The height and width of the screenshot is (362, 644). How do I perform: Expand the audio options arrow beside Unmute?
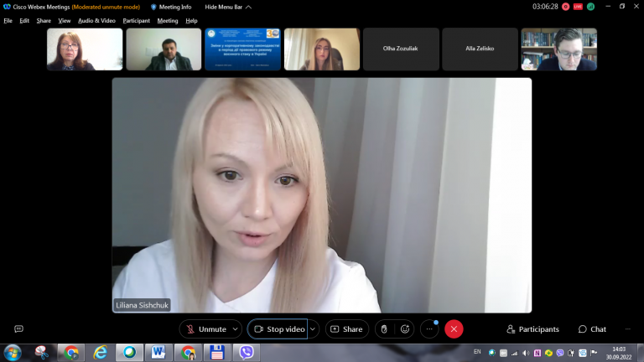[x=236, y=329]
